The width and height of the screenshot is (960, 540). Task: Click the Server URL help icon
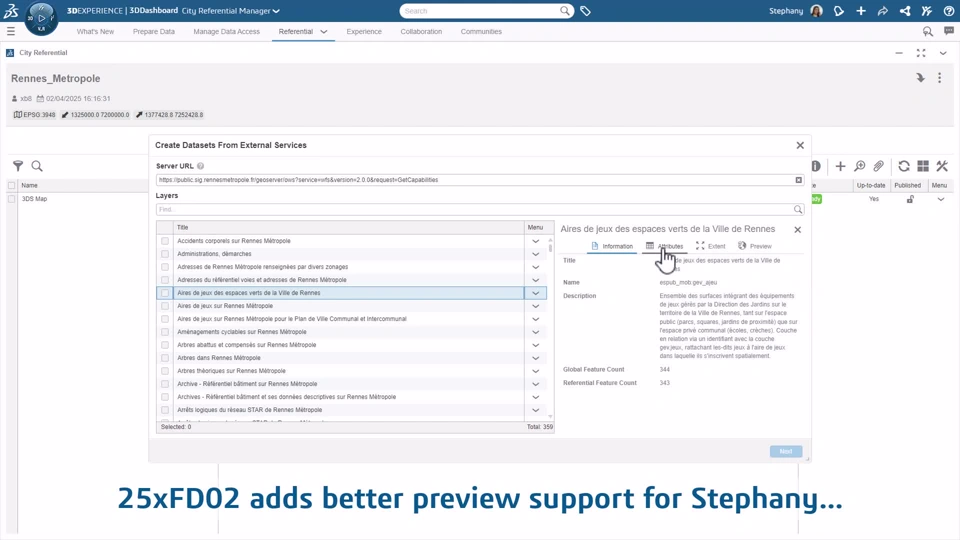click(200, 166)
